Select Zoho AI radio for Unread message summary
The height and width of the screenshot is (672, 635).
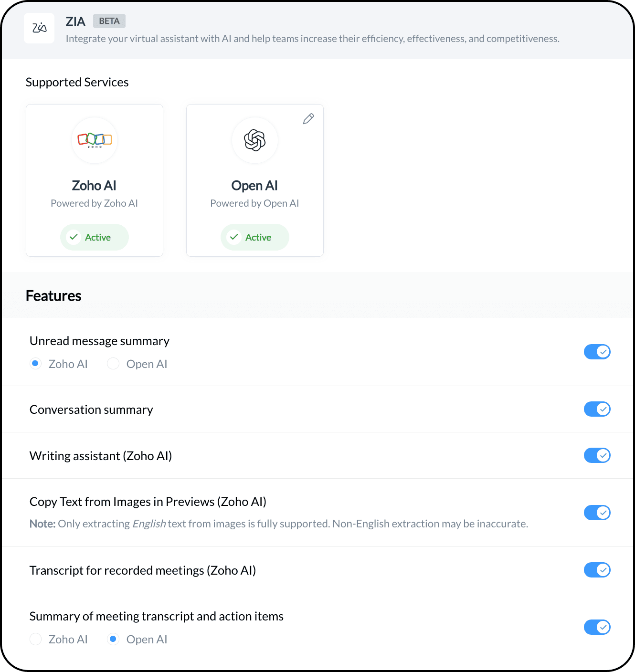(36, 364)
